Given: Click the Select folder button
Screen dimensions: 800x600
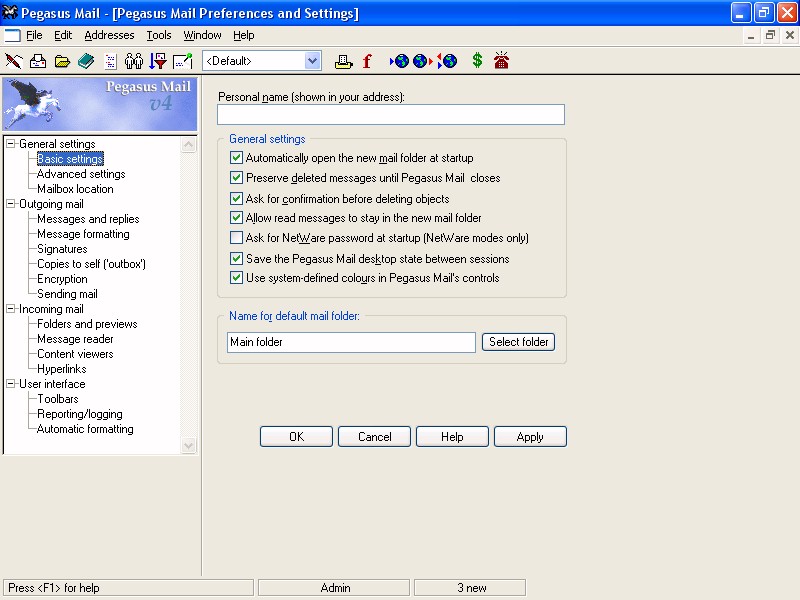Looking at the screenshot, I should 518,342.
